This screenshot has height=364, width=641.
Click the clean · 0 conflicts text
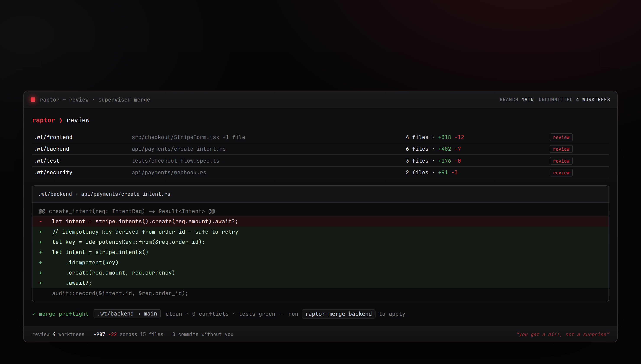click(197, 314)
